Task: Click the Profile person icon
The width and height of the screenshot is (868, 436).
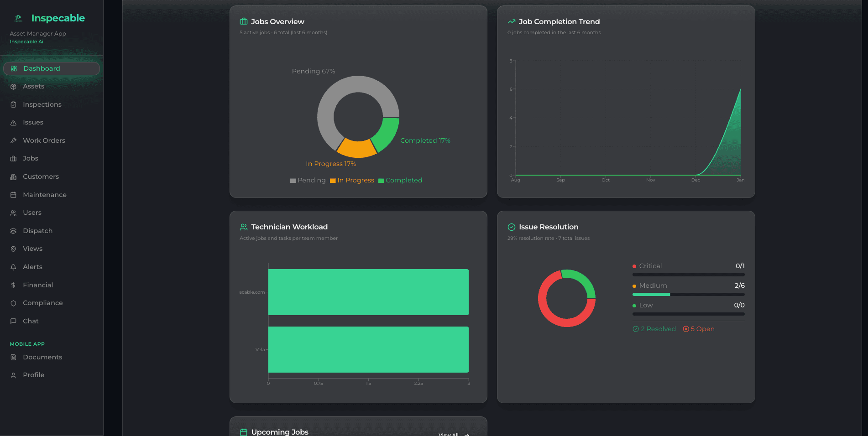Action: [x=13, y=375]
